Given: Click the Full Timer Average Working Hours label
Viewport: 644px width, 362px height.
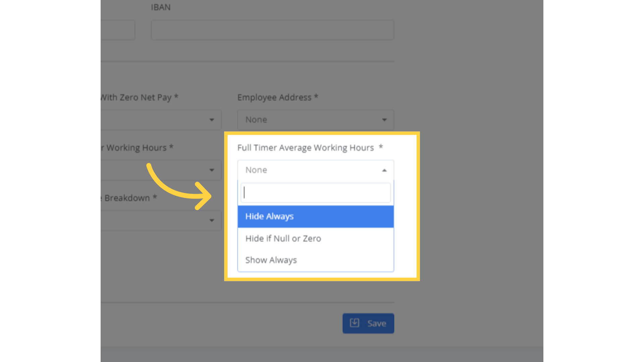Looking at the screenshot, I should point(306,147).
